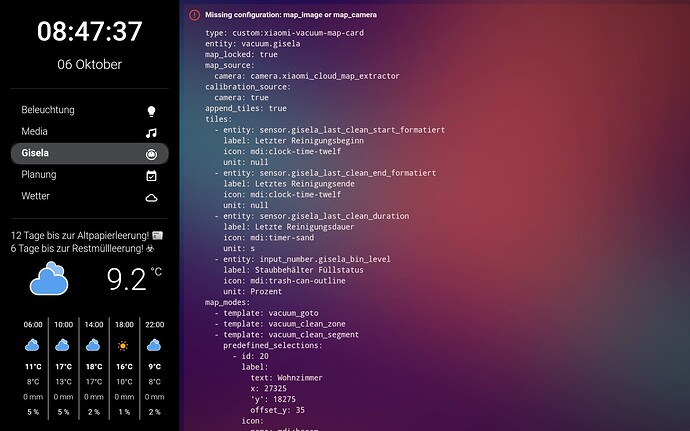Click the Restmüllleerung reminder text

click(82, 249)
